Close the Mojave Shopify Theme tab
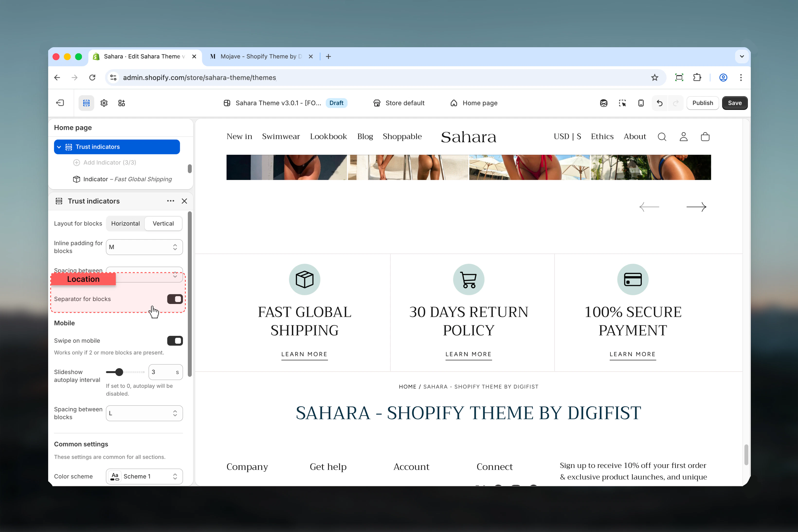 click(x=311, y=56)
